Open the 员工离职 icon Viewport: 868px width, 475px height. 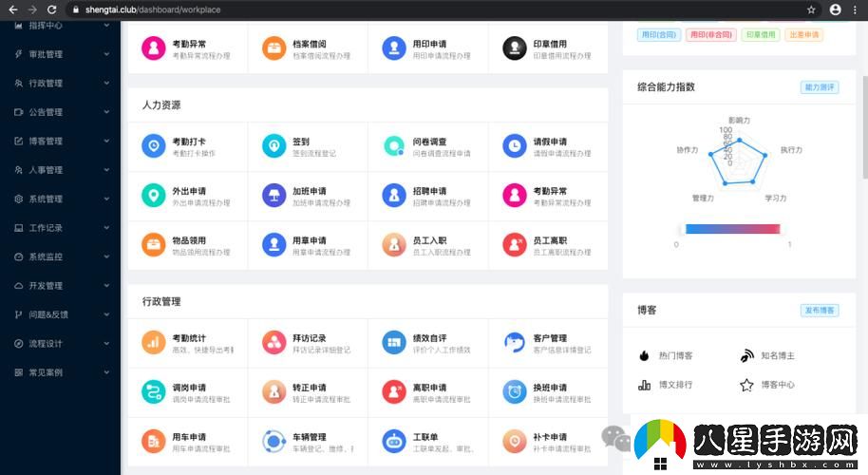click(515, 245)
